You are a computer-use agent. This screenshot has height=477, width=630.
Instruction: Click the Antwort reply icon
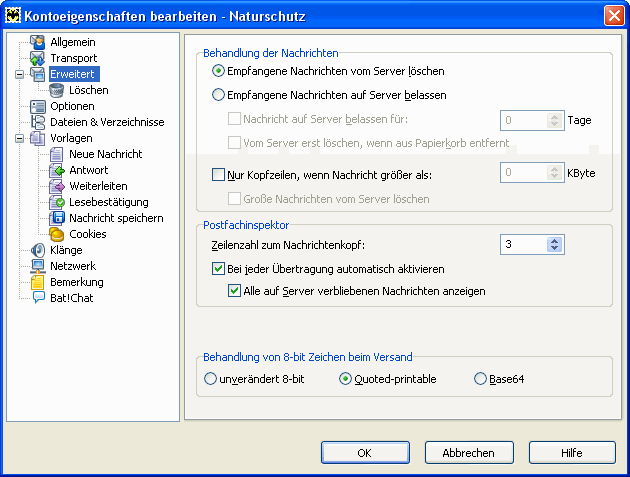(57, 170)
